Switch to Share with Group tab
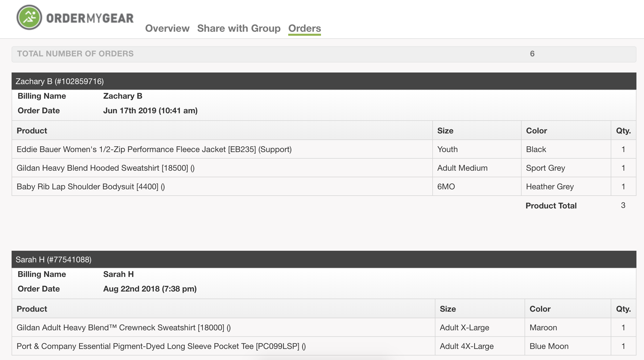Screen dimensions: 644x360 (x=239, y=28)
